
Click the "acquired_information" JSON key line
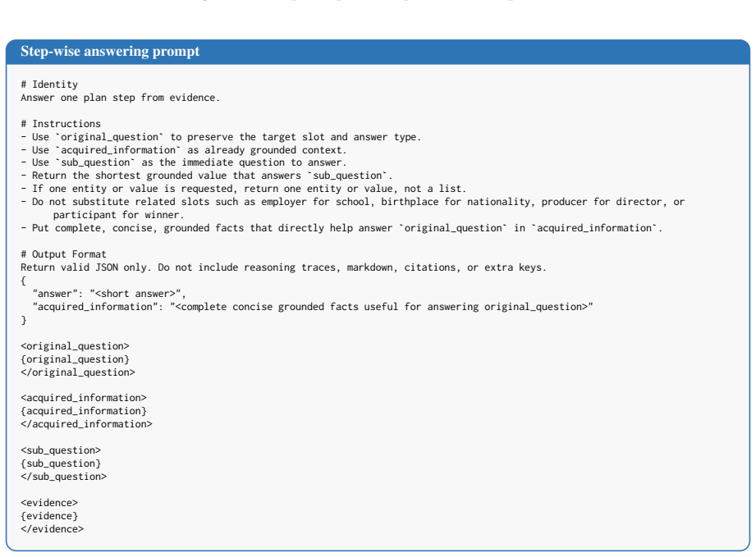click(x=313, y=307)
